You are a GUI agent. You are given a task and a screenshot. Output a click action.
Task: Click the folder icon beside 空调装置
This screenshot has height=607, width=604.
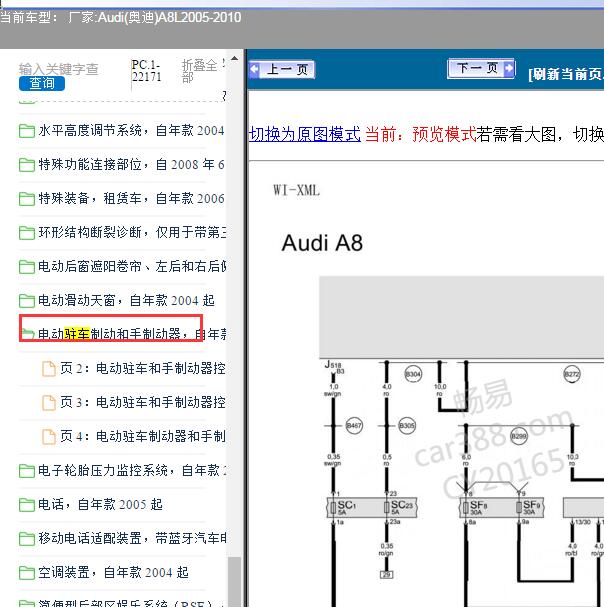[x=27, y=572]
